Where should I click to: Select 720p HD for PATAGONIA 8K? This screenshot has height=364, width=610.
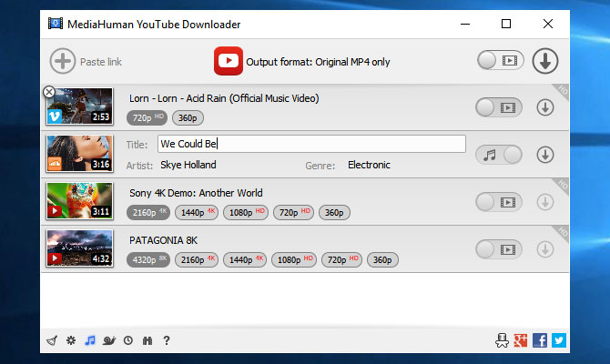coord(342,259)
